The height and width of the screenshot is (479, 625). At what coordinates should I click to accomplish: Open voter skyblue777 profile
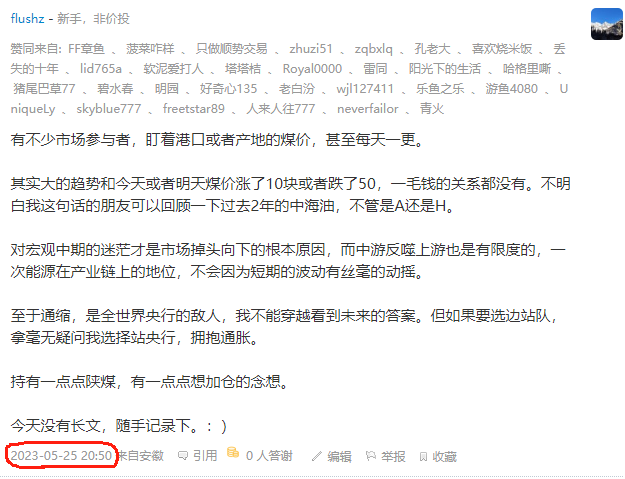[108, 108]
